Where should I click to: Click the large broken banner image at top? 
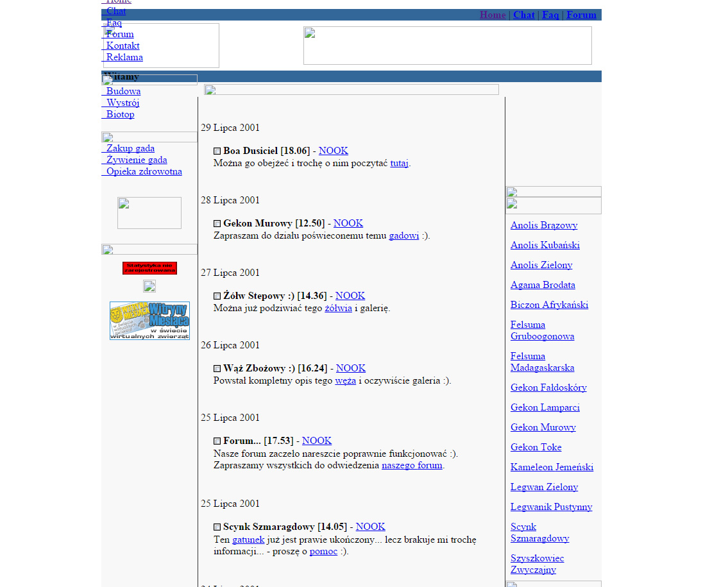click(447, 46)
